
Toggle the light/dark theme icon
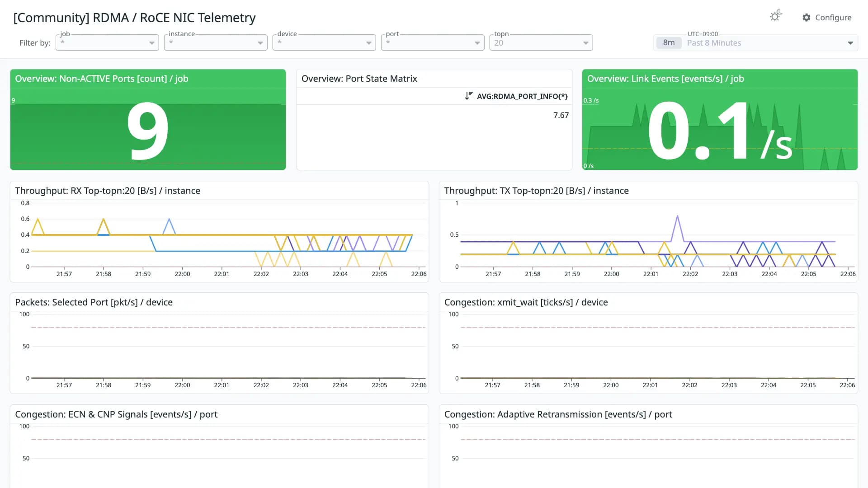(x=776, y=16)
